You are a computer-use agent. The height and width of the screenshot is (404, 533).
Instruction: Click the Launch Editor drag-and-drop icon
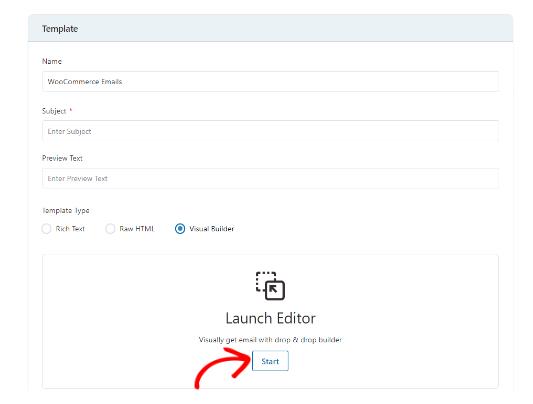pos(270,286)
